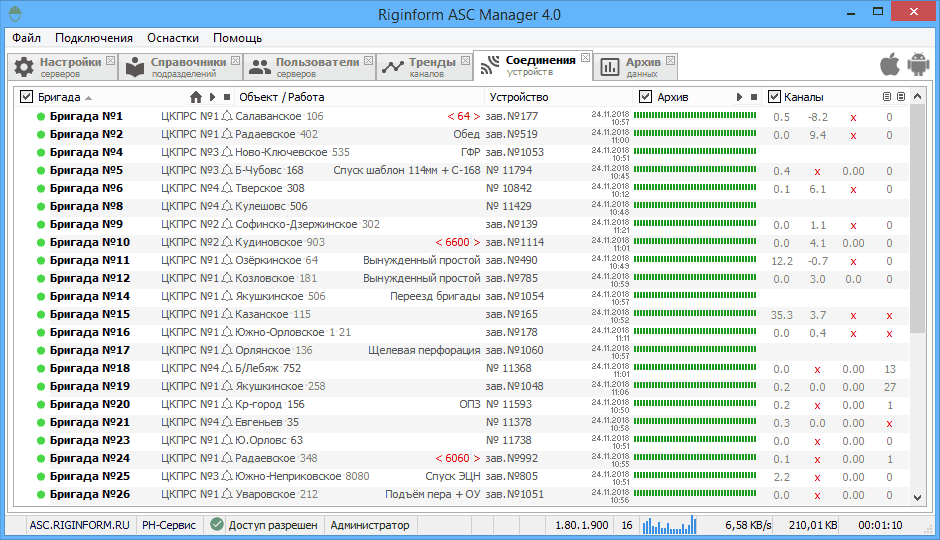
Task: Click the Android robot icon
Action: pos(918,66)
